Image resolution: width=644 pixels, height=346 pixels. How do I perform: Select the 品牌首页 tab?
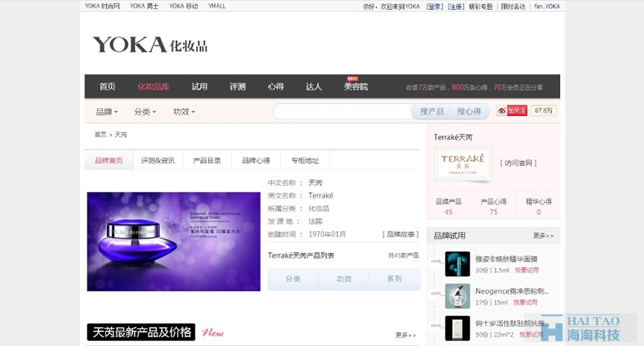(x=108, y=160)
